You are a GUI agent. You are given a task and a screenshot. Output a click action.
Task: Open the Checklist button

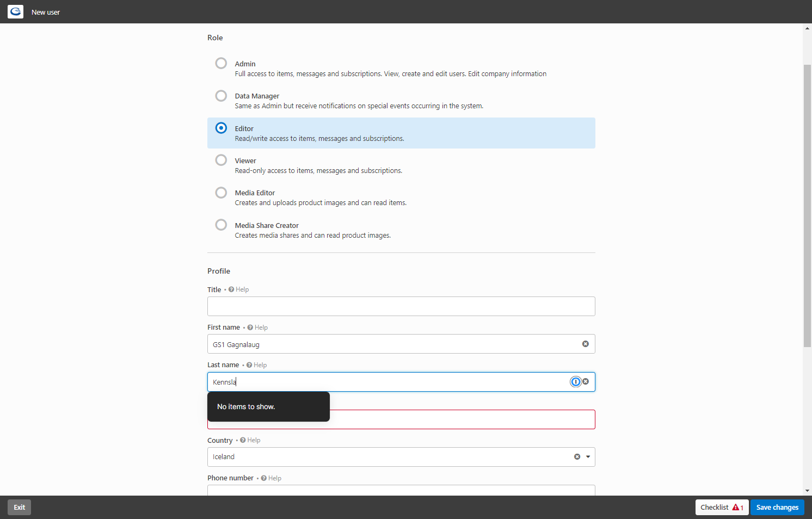[x=722, y=507]
